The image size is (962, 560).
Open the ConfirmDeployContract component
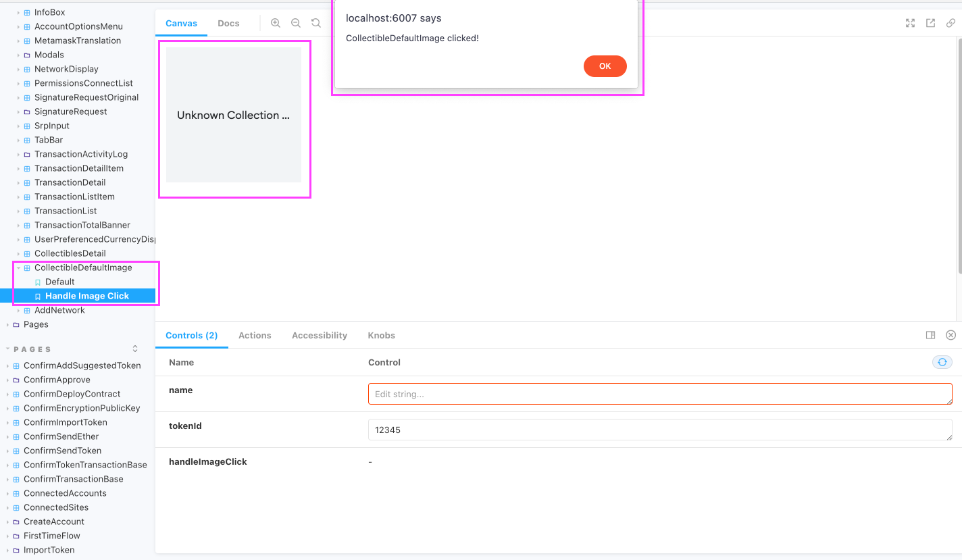click(72, 394)
